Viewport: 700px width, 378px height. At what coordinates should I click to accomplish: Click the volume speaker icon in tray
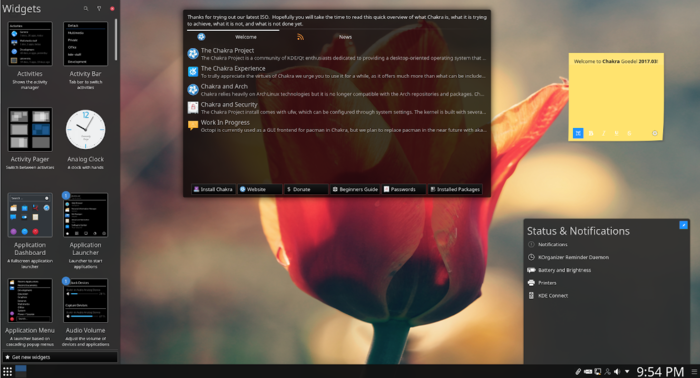pyautogui.click(x=617, y=371)
